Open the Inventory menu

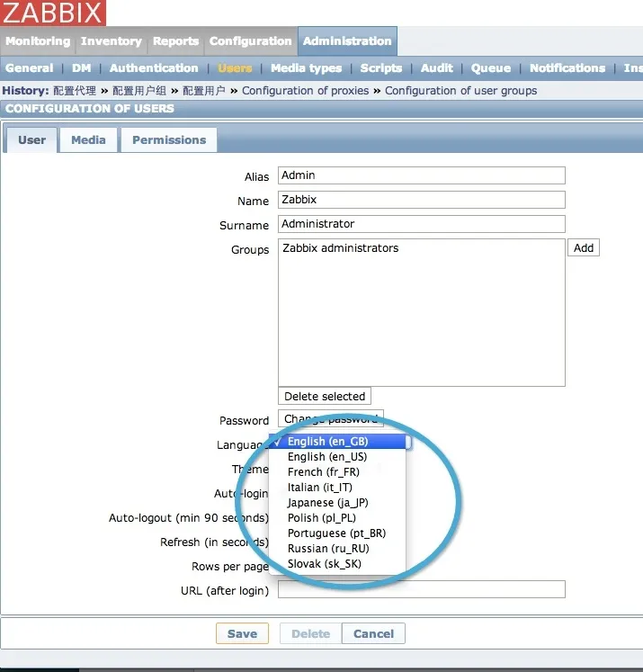(112, 41)
